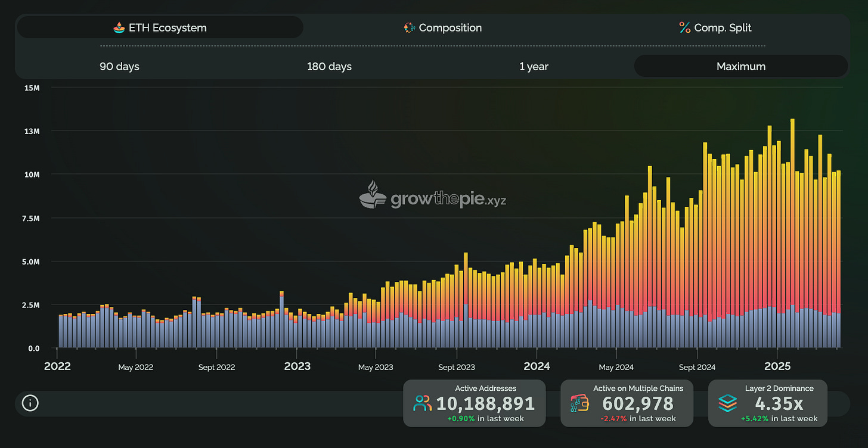The width and height of the screenshot is (868, 448).
Task: Select the 180 days timeframe
Action: pos(329,66)
